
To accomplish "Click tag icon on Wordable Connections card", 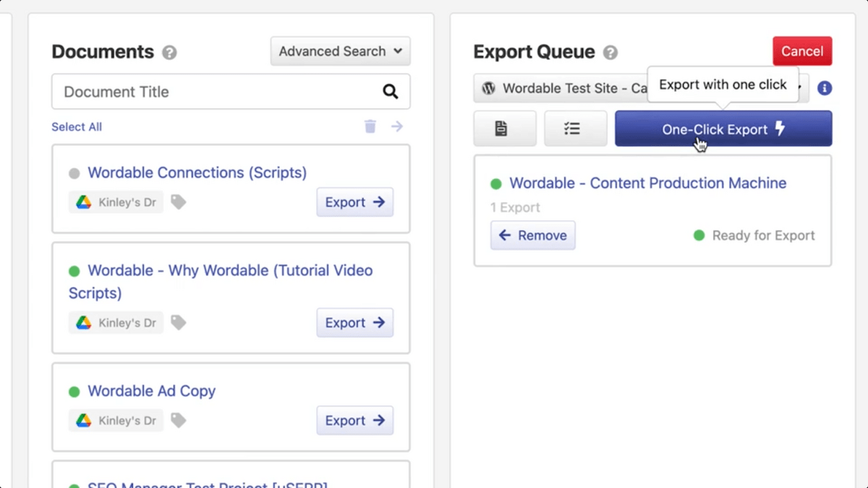I will (x=178, y=202).
